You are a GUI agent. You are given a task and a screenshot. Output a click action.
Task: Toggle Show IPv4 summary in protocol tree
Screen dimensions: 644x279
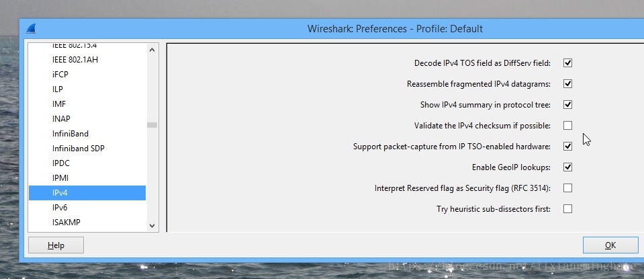tap(567, 105)
